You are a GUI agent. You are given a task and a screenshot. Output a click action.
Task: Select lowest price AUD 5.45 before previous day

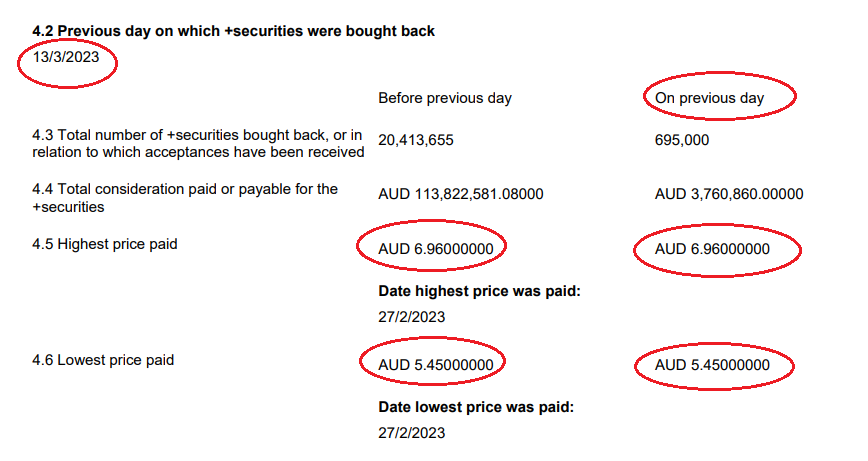(x=436, y=365)
